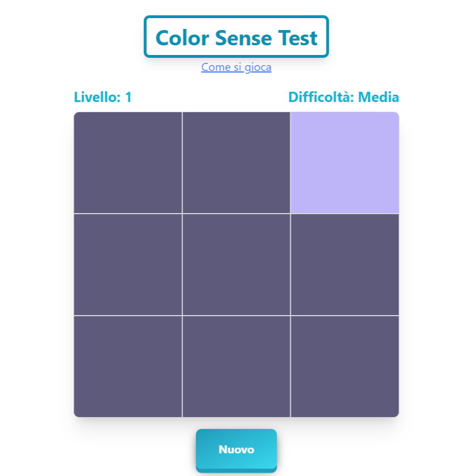
Task: Click the bottom-left grid tile
Action: [x=127, y=366]
